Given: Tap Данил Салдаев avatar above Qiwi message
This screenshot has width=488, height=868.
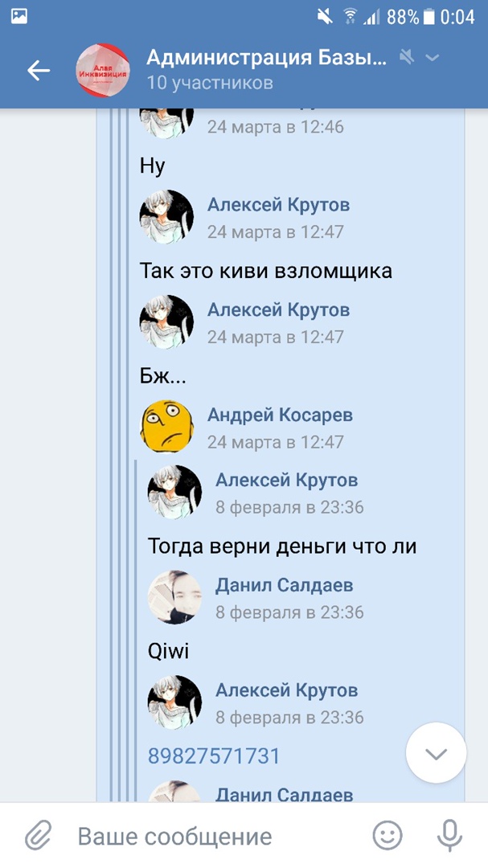Looking at the screenshot, I should (174, 597).
